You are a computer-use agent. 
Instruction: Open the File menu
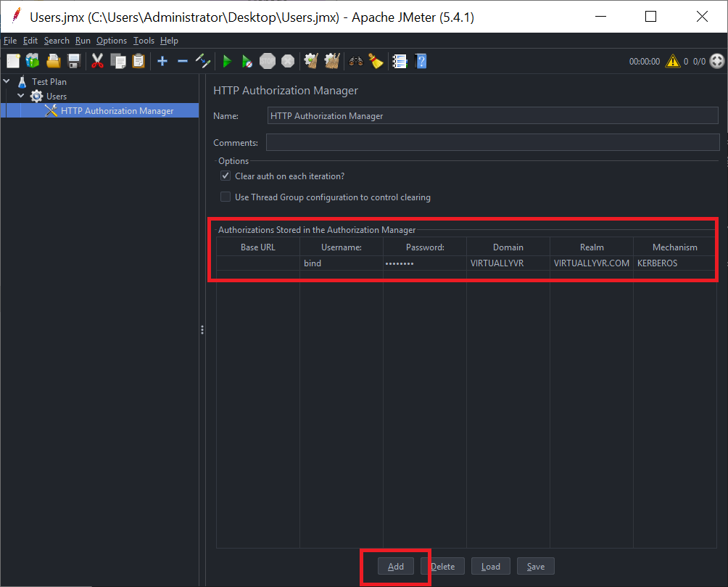(x=9, y=41)
